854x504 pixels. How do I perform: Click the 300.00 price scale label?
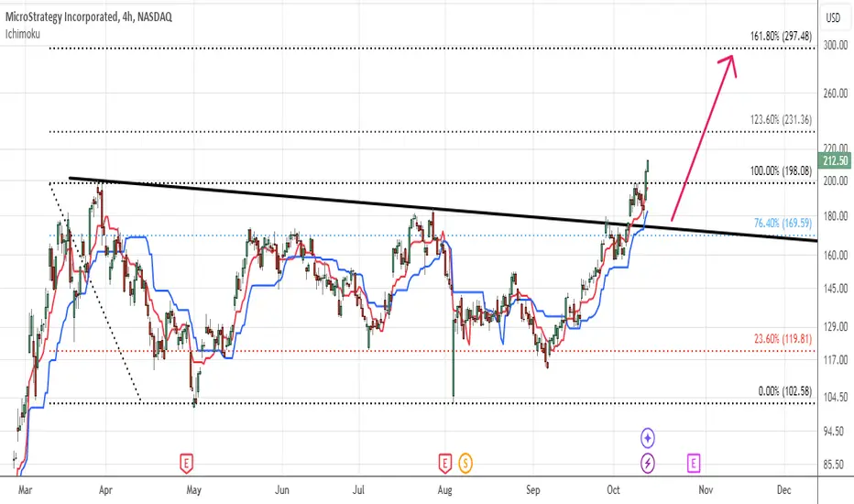[836, 45]
